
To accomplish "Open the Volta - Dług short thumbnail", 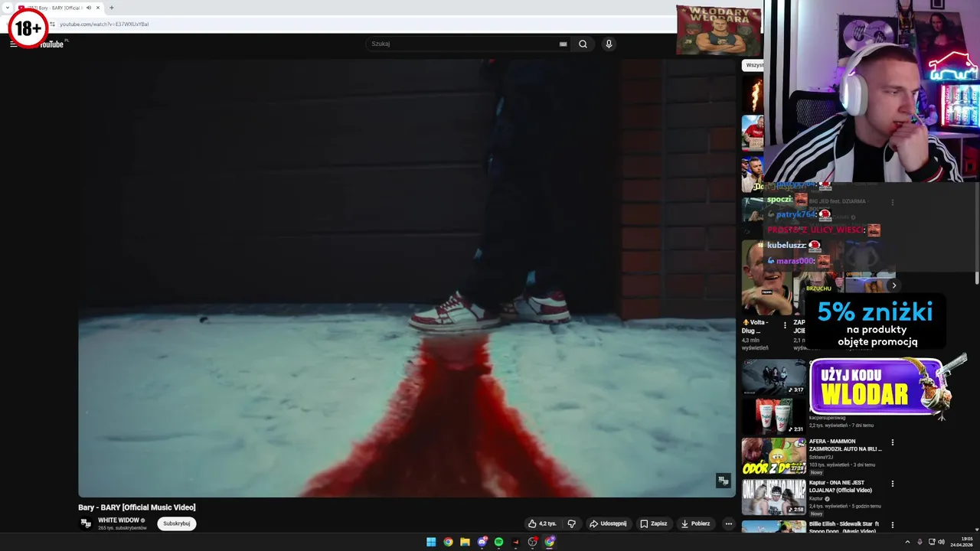I will 767,278.
